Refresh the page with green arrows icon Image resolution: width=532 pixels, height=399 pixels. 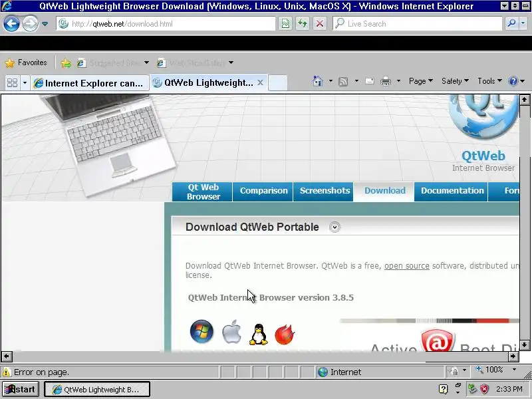point(303,24)
